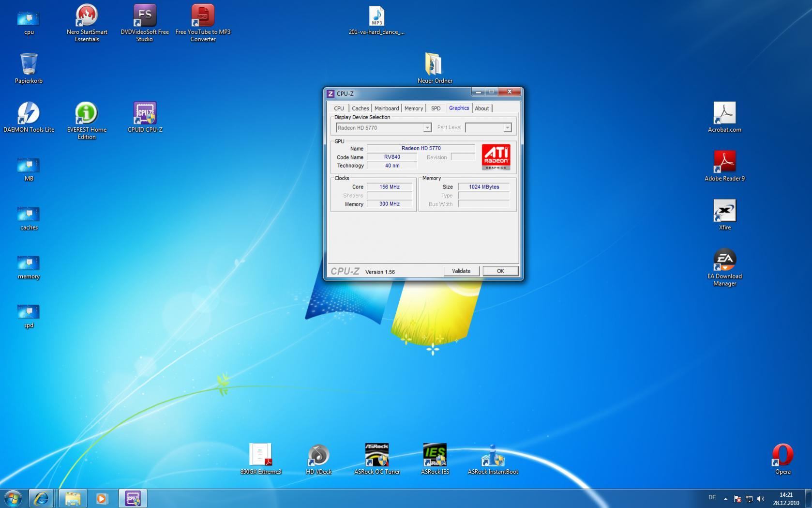
Task: Click the network icon in the tray
Action: tap(749, 498)
